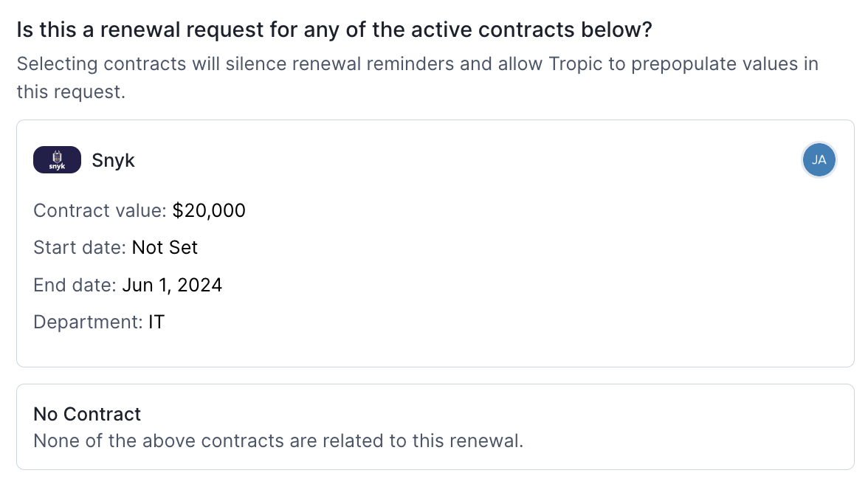
Task: Click the Start date label
Action: (x=80, y=247)
